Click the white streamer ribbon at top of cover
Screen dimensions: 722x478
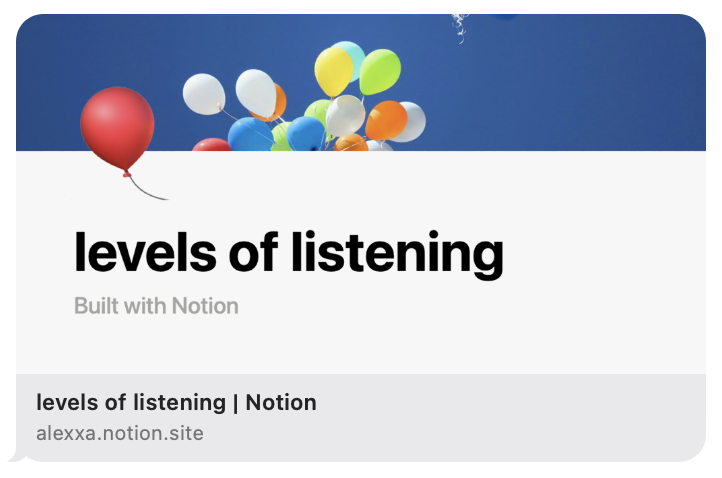point(460,28)
